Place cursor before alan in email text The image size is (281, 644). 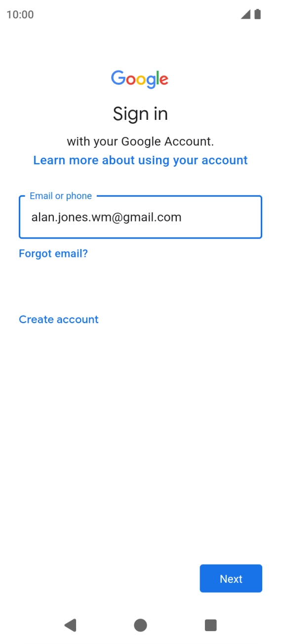tap(32, 217)
